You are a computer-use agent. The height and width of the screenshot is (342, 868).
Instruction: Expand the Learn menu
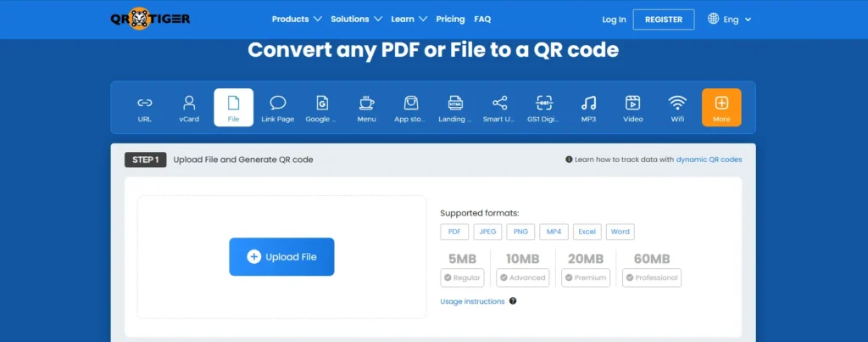(409, 19)
